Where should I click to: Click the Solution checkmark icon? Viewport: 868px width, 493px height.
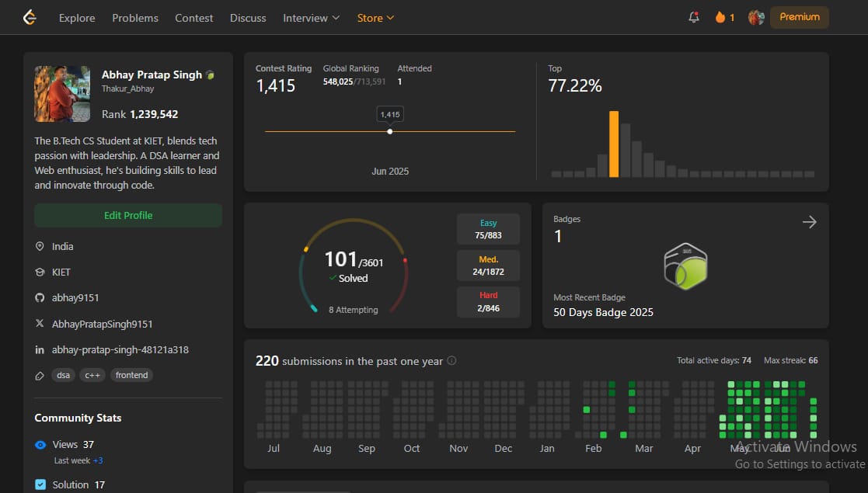(40, 484)
